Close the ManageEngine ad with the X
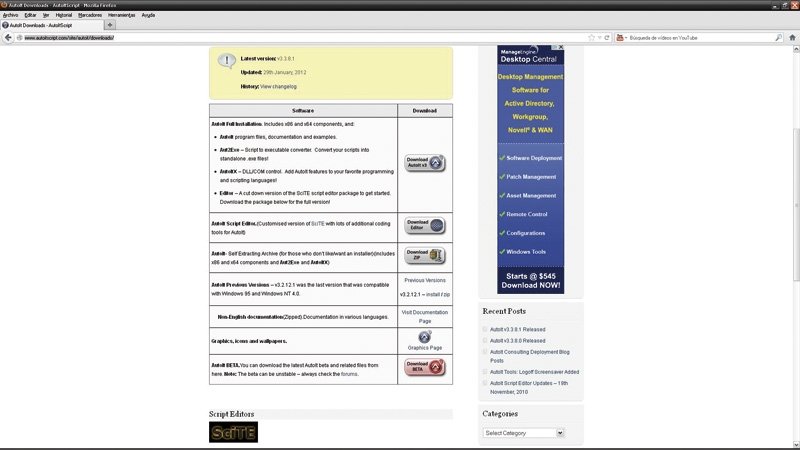This screenshot has width=800, height=450. [x=561, y=47]
